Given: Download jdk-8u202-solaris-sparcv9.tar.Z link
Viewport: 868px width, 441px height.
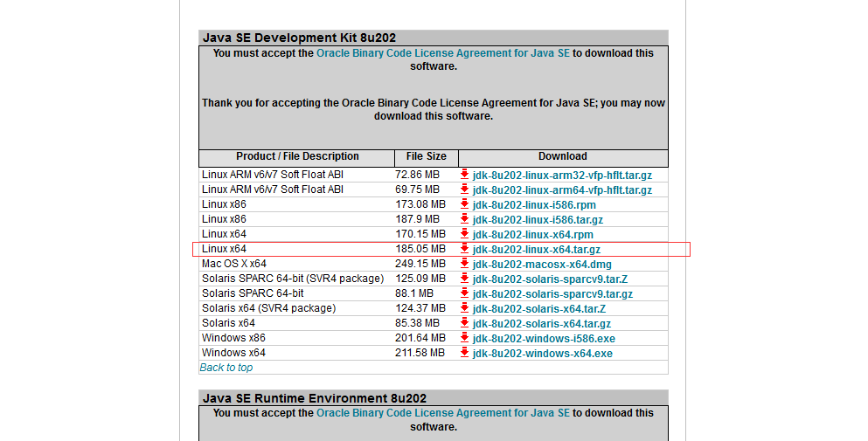Looking at the screenshot, I should coord(550,279).
